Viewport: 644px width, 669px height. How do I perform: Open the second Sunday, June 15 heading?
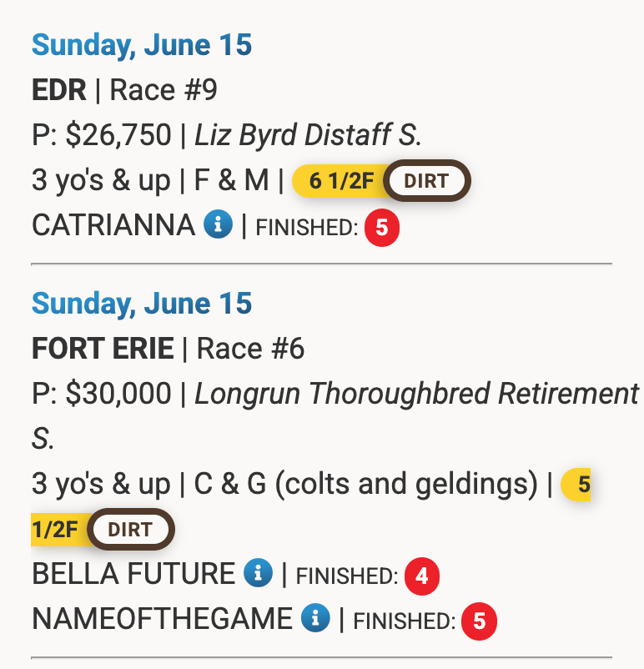point(142,304)
